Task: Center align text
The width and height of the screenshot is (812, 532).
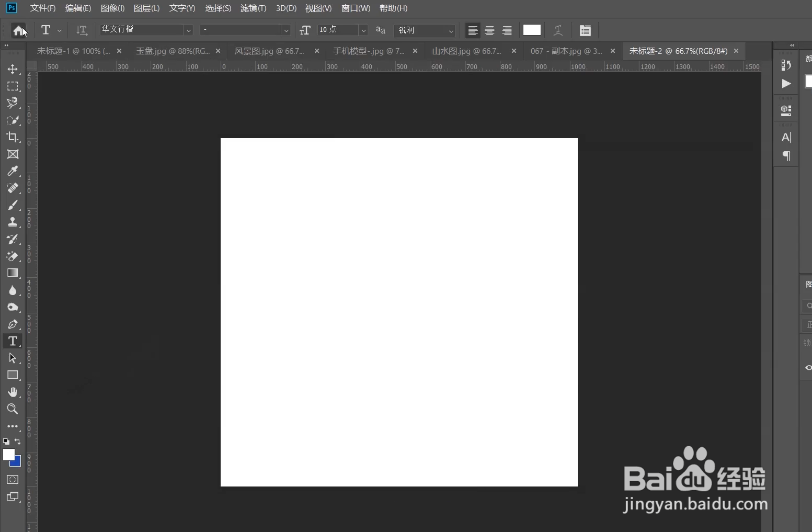Action: pos(489,30)
